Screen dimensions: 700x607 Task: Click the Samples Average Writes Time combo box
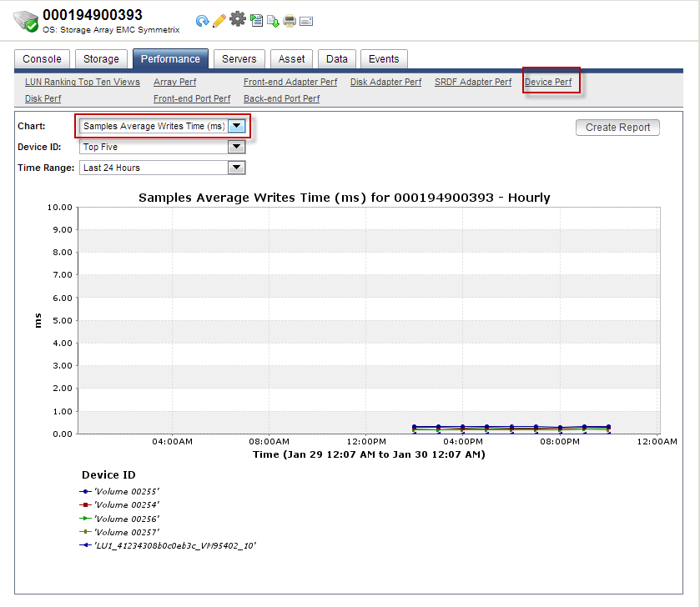(163, 126)
